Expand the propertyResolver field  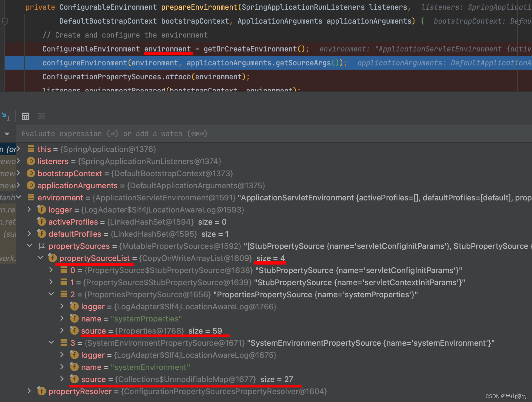click(29, 391)
